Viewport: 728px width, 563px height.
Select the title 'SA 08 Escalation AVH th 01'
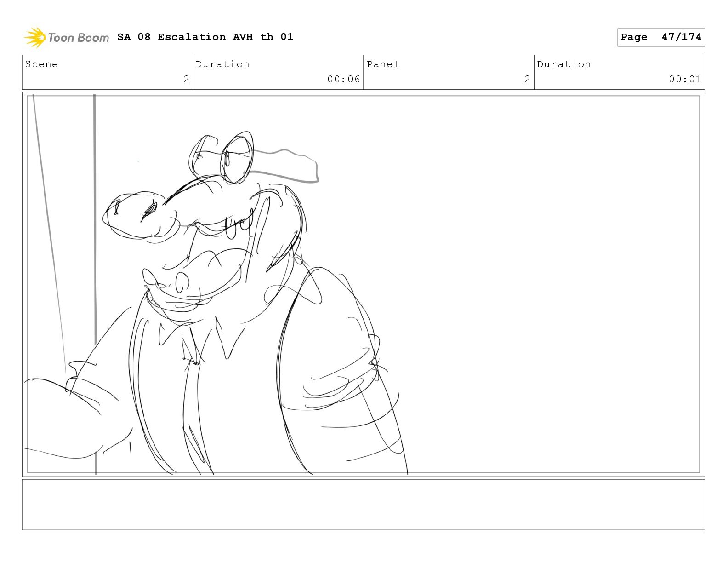(x=205, y=37)
